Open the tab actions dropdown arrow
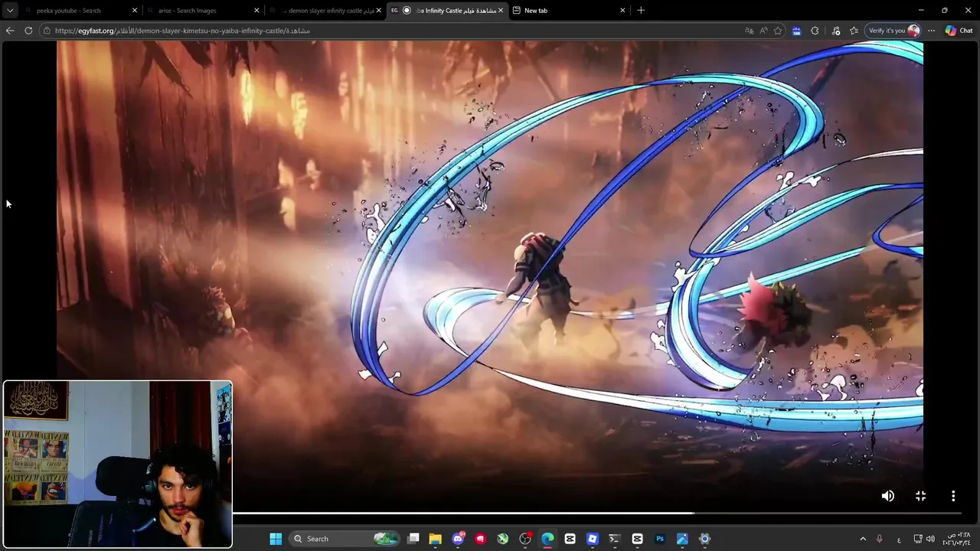 pos(10,10)
